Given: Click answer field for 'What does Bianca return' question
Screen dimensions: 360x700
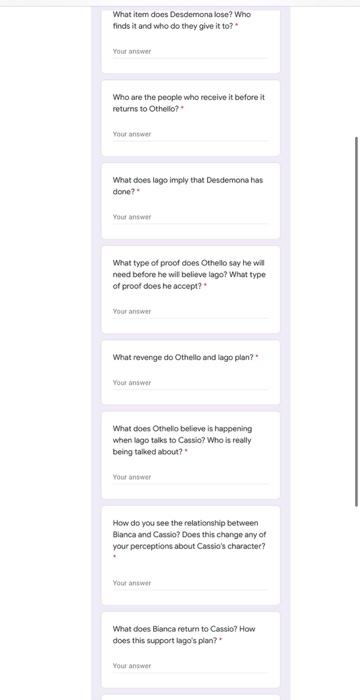Looking at the screenshot, I should tap(190, 666).
